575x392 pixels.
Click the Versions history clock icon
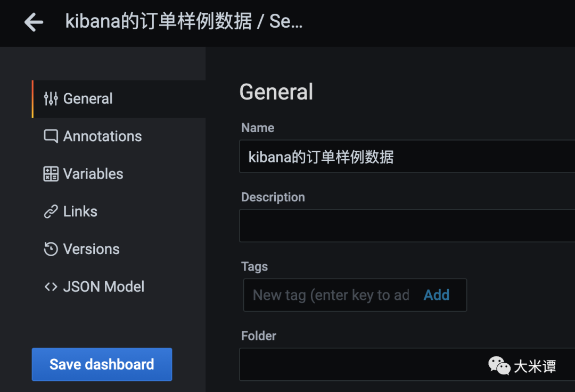pos(51,249)
